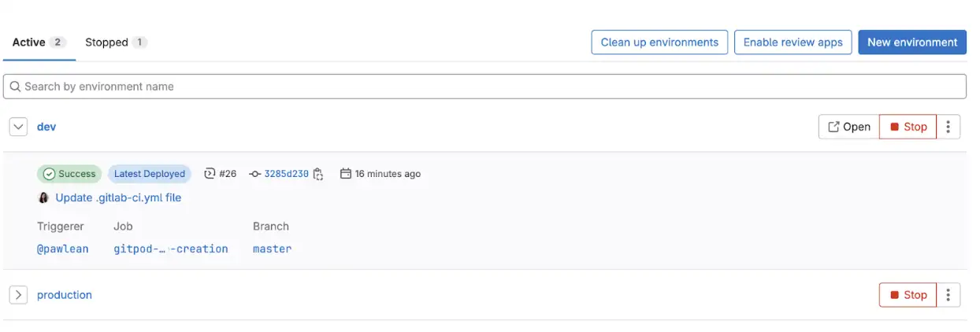Image resolution: width=980 pixels, height=332 pixels.
Task: Click the Branch column label
Action: click(271, 227)
